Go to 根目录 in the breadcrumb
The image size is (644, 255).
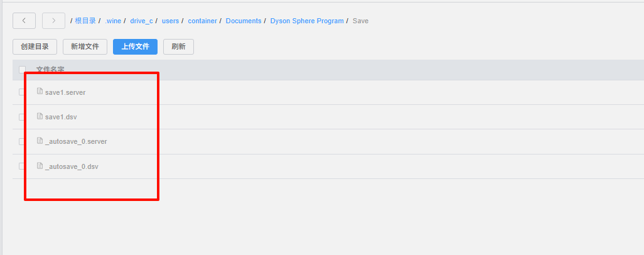pyautogui.click(x=85, y=21)
